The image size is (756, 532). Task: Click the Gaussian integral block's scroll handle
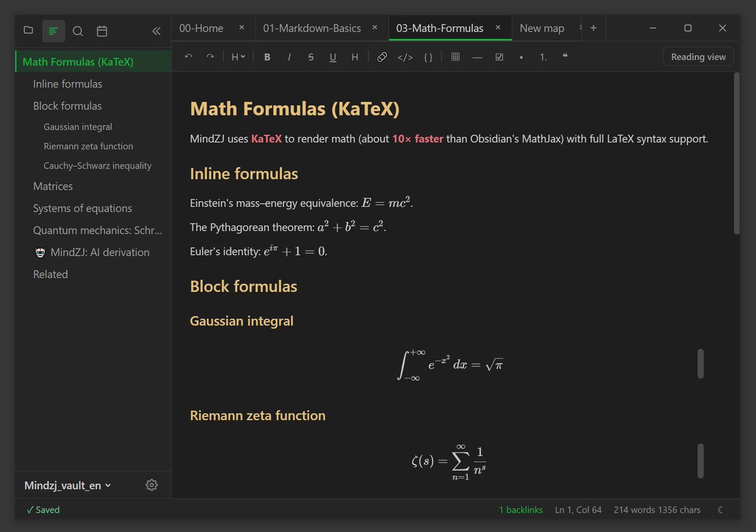[701, 364]
